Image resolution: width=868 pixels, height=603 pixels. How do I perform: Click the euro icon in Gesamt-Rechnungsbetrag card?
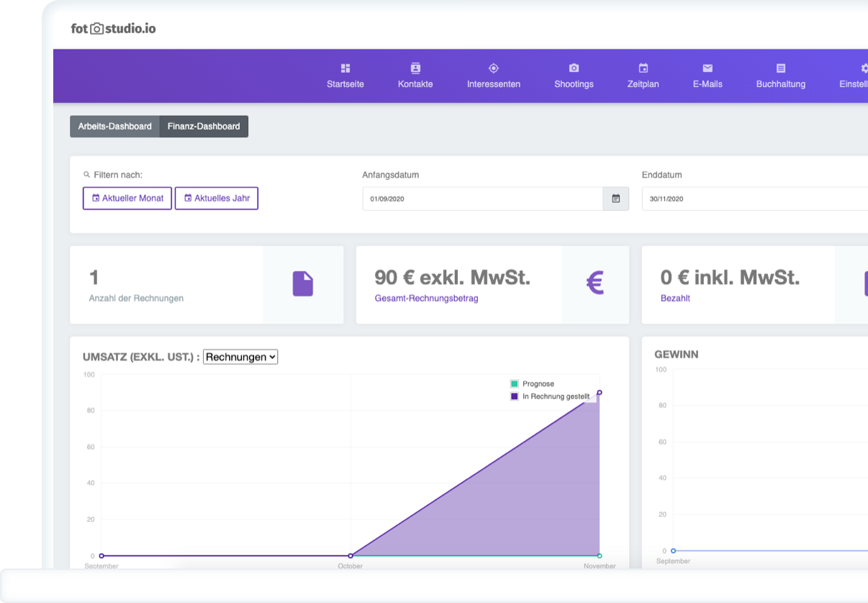(595, 284)
